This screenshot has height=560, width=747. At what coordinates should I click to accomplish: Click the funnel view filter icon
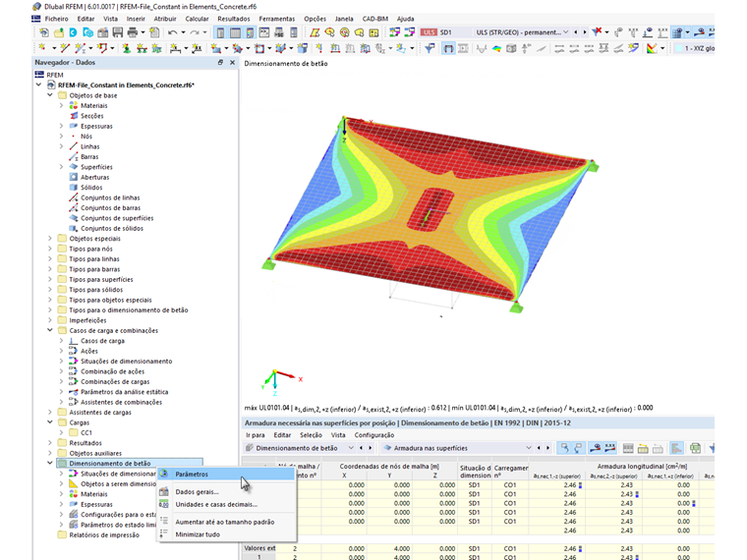click(430, 48)
